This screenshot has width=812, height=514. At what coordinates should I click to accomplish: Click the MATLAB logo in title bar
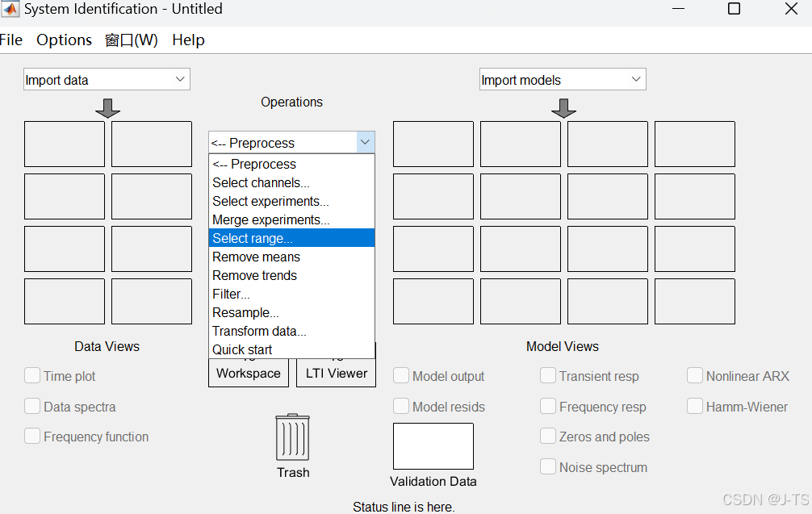10,9
